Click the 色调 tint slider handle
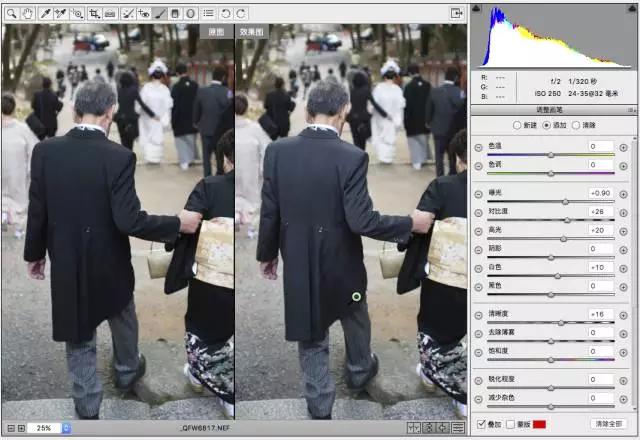Screen dimensions: 640x440 (x=551, y=173)
